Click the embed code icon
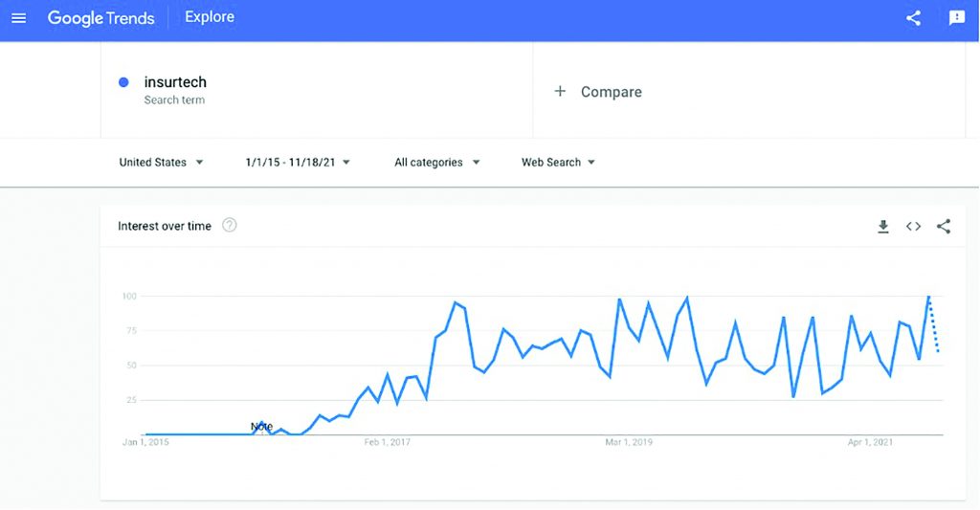Screen dimensions: 980x510 click(913, 227)
